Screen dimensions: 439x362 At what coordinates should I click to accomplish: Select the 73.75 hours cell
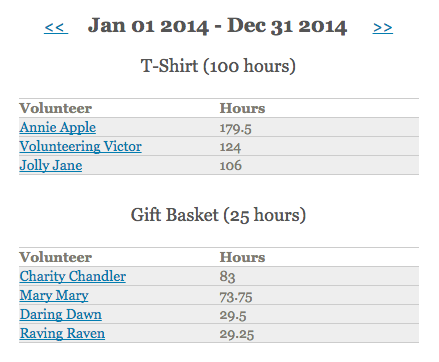236,297
